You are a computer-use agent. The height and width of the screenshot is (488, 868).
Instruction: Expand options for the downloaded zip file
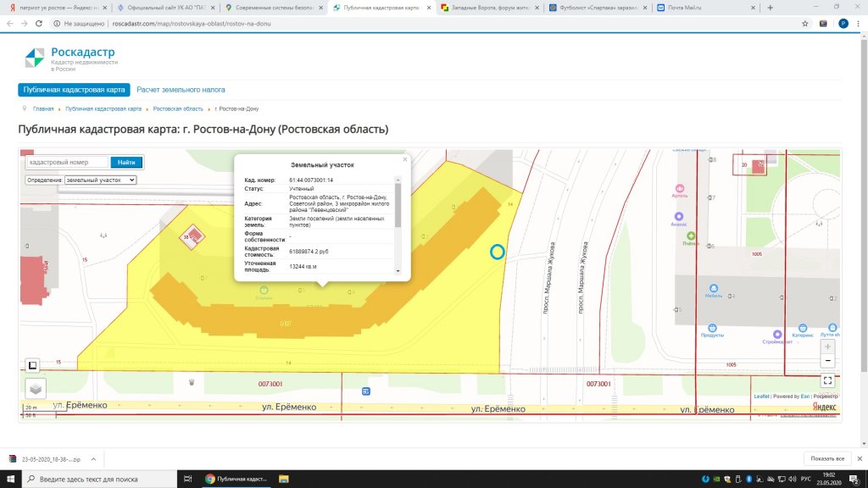(x=93, y=459)
